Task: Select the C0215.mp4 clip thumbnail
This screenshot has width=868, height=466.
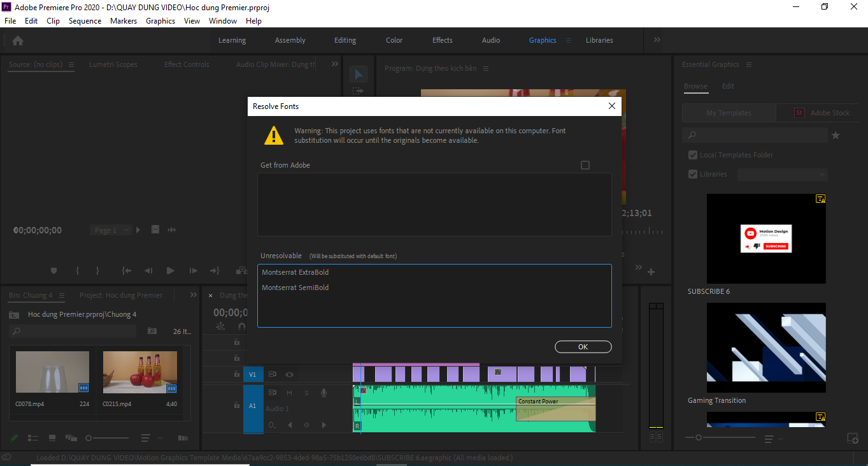Action: (x=140, y=372)
